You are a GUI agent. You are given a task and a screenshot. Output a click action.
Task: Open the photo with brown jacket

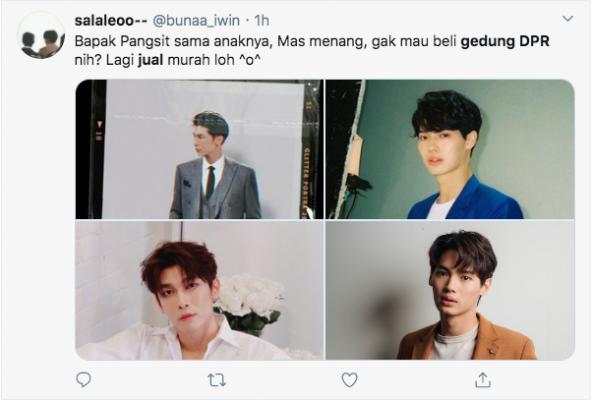pos(450,290)
